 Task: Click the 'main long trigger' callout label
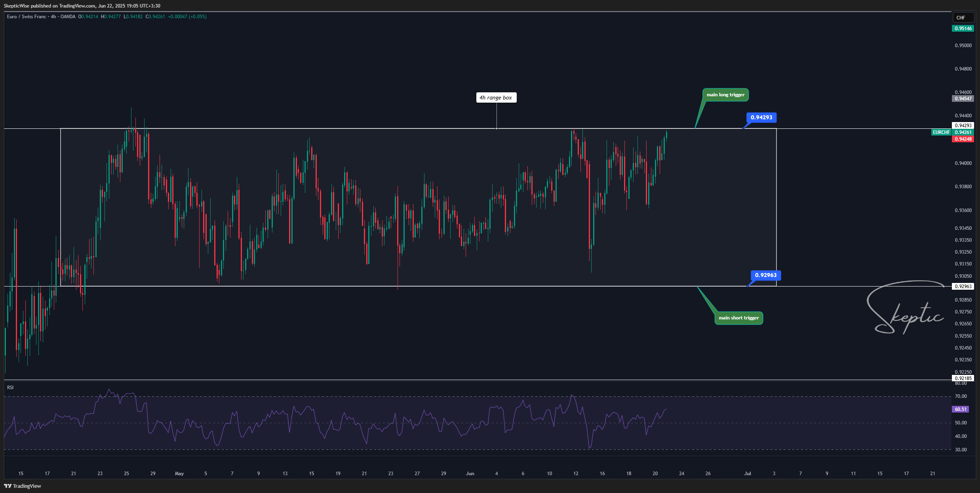click(x=725, y=95)
